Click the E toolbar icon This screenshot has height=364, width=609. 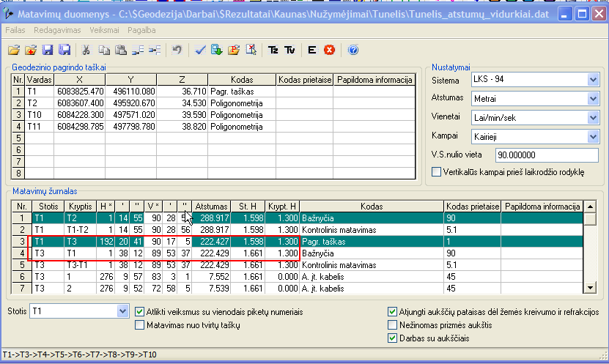click(312, 50)
